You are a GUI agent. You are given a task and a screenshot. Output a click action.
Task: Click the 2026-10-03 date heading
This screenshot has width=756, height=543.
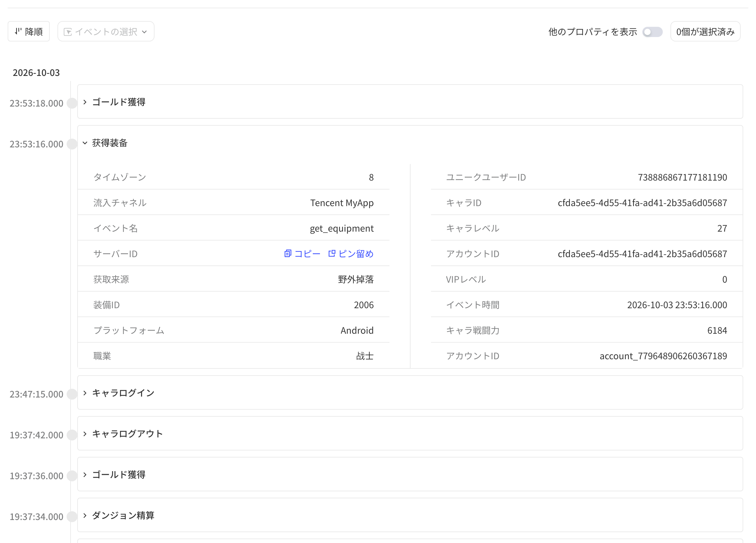click(x=36, y=73)
